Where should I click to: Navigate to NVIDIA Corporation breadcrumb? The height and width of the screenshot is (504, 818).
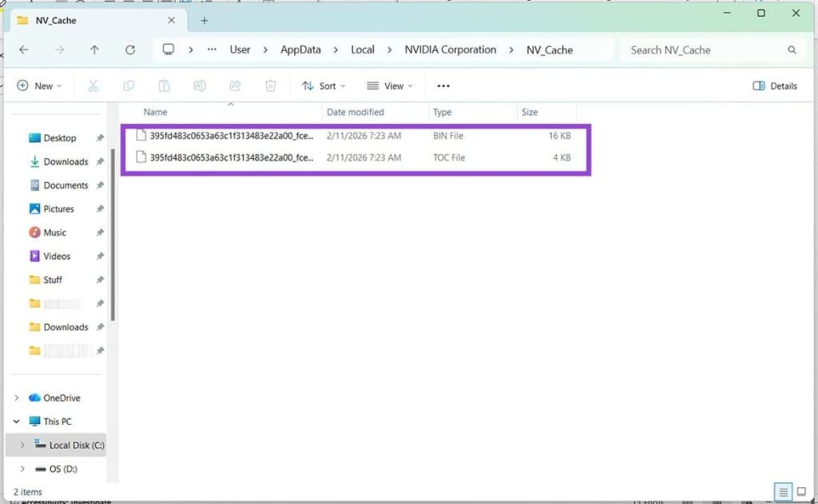451,50
